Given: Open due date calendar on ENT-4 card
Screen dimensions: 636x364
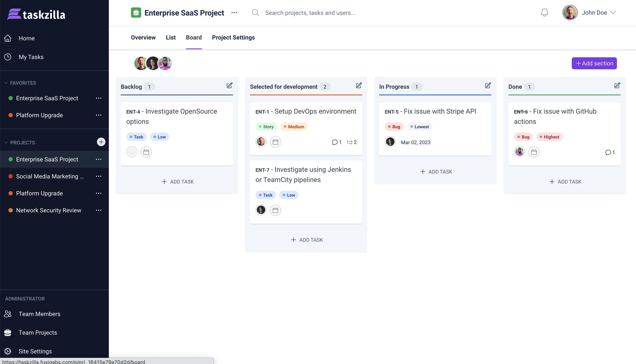Looking at the screenshot, I should pyautogui.click(x=146, y=152).
